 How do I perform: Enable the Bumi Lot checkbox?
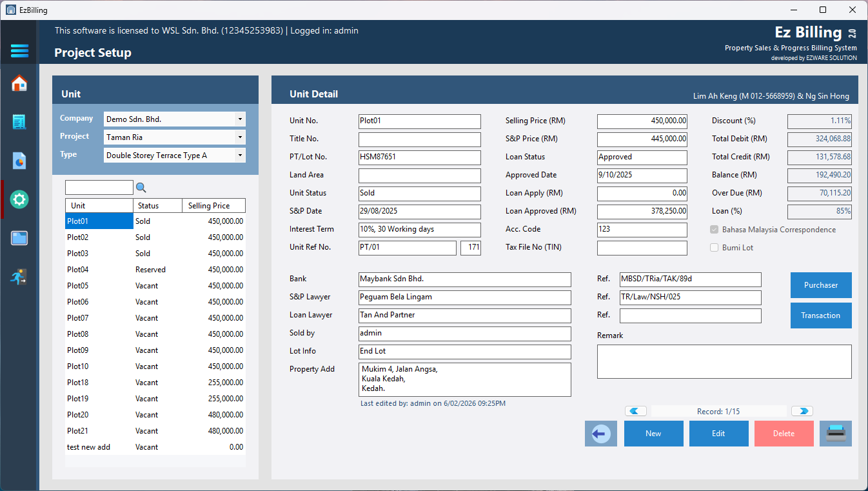click(x=714, y=248)
